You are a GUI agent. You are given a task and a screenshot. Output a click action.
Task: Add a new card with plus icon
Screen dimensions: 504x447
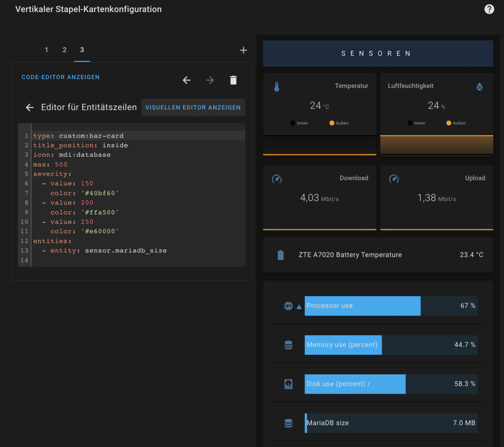(243, 50)
